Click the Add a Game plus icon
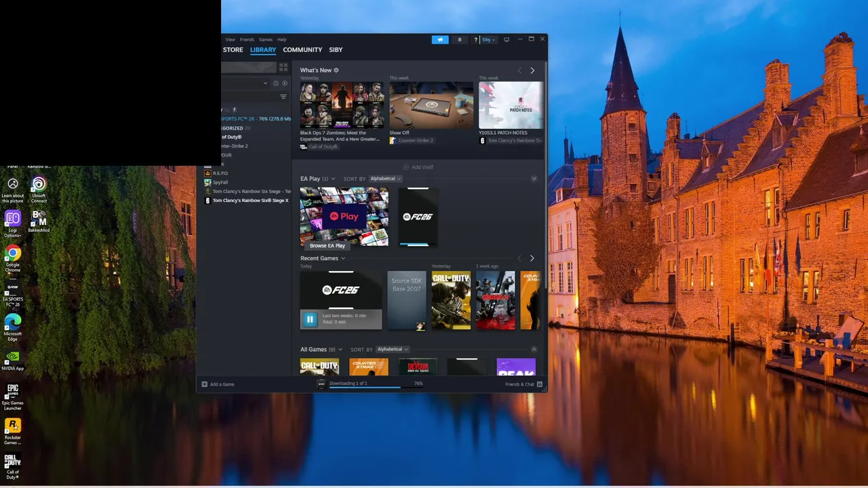Screen dimensions: 868x488 204,384
